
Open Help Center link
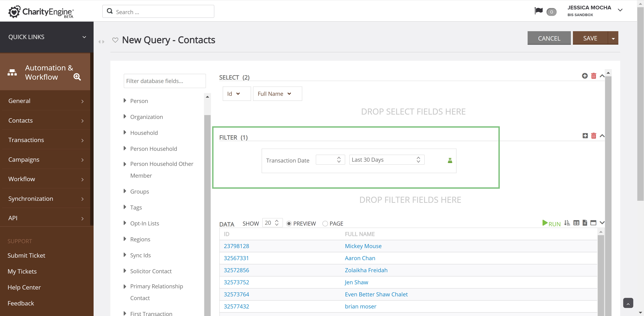pyautogui.click(x=24, y=287)
